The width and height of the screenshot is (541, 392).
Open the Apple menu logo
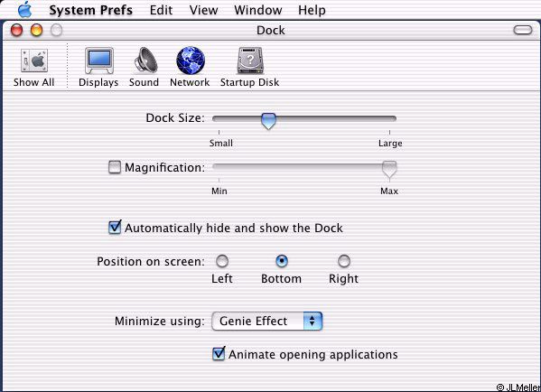[25, 9]
